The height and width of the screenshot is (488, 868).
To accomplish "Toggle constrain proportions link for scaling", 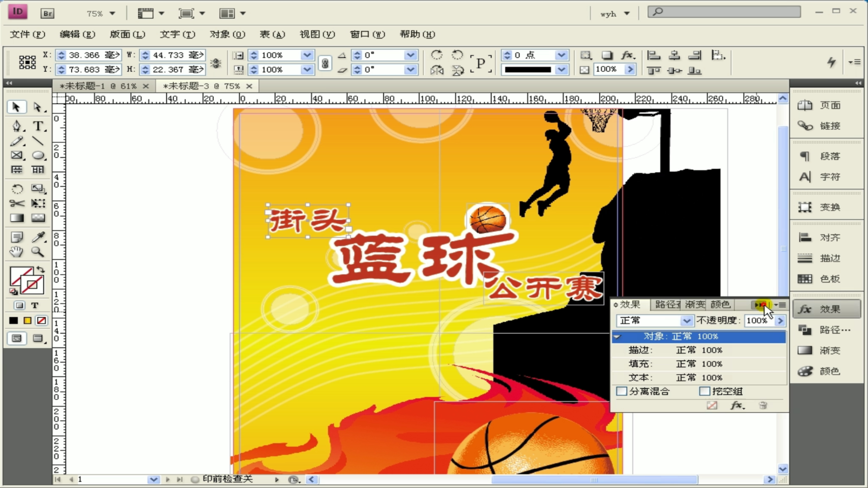I will tap(325, 63).
